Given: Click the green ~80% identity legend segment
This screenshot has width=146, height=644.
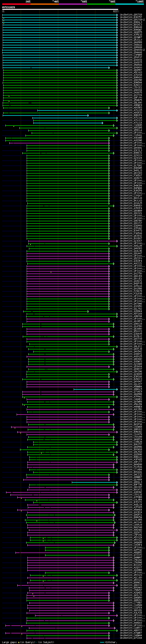Looking at the screenshot, I should coord(101,4).
